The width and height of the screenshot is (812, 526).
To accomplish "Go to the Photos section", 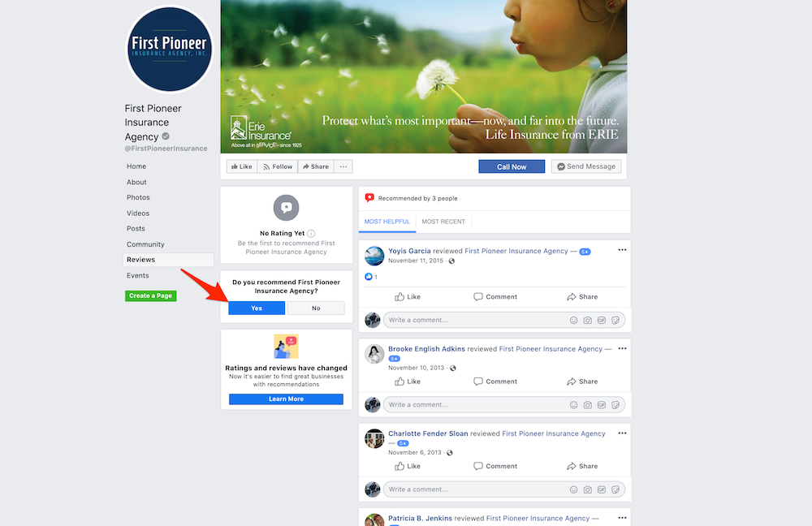I will click(x=138, y=197).
